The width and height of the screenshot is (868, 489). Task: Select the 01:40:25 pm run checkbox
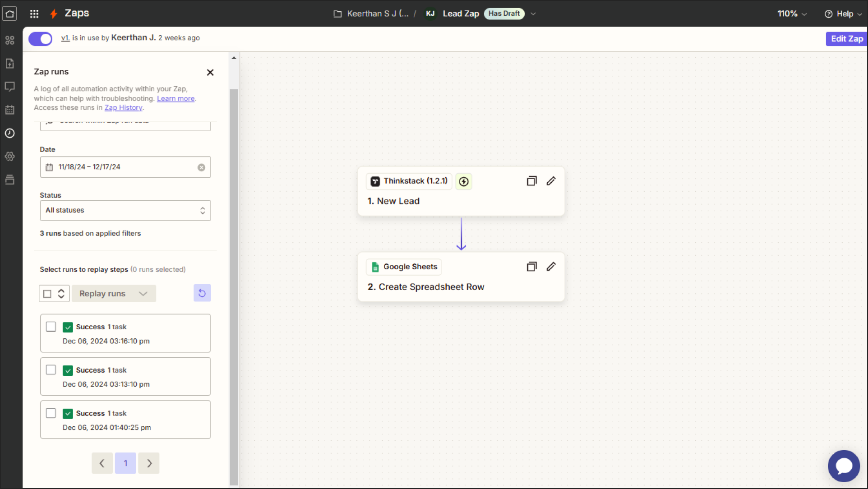point(51,413)
